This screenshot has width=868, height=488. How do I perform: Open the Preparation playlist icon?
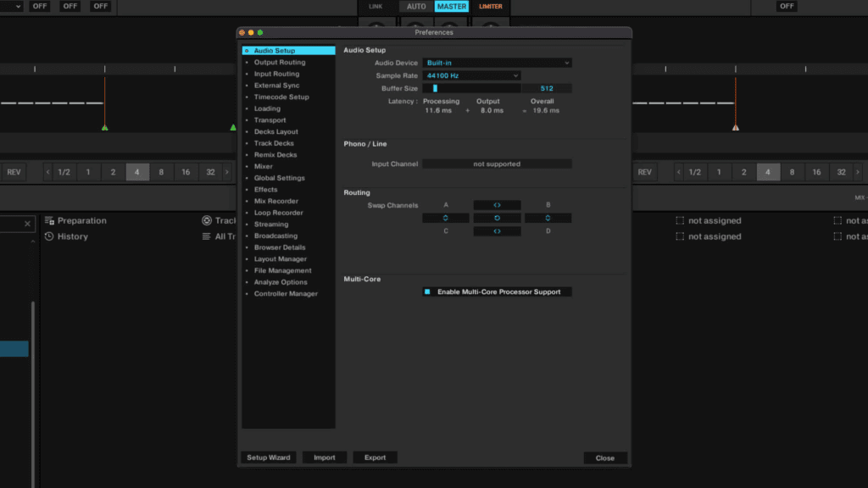click(49, 220)
